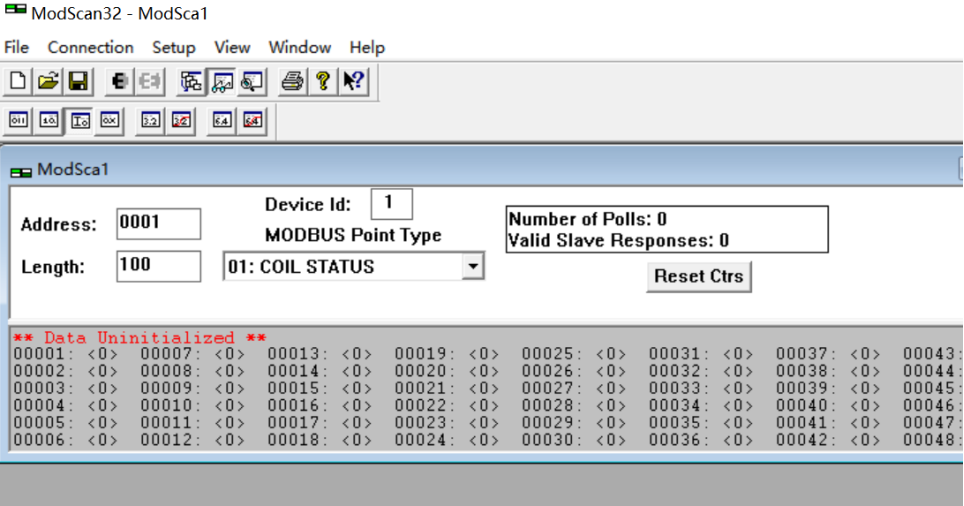Screen dimensions: 964x506
Task: Open the View menu
Action: [232, 47]
